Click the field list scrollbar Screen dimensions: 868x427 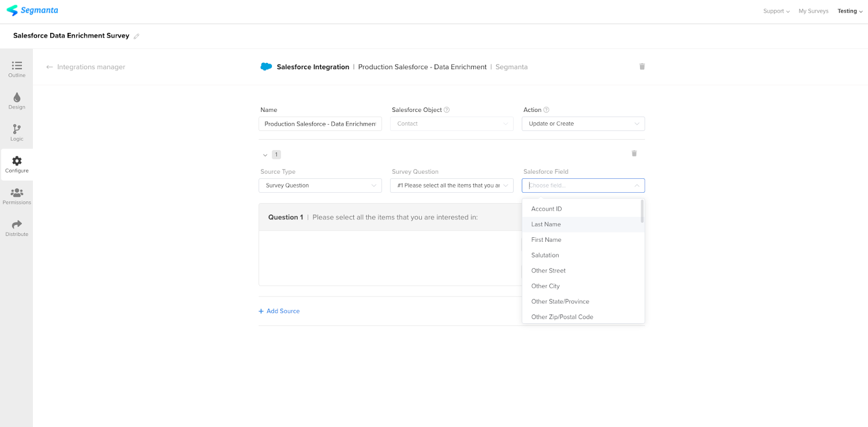(x=642, y=211)
